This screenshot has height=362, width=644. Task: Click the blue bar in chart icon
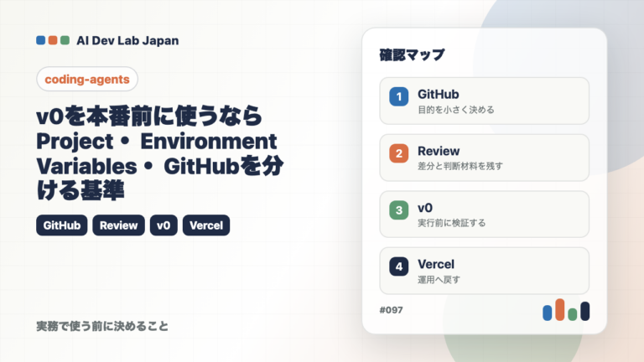click(x=547, y=313)
